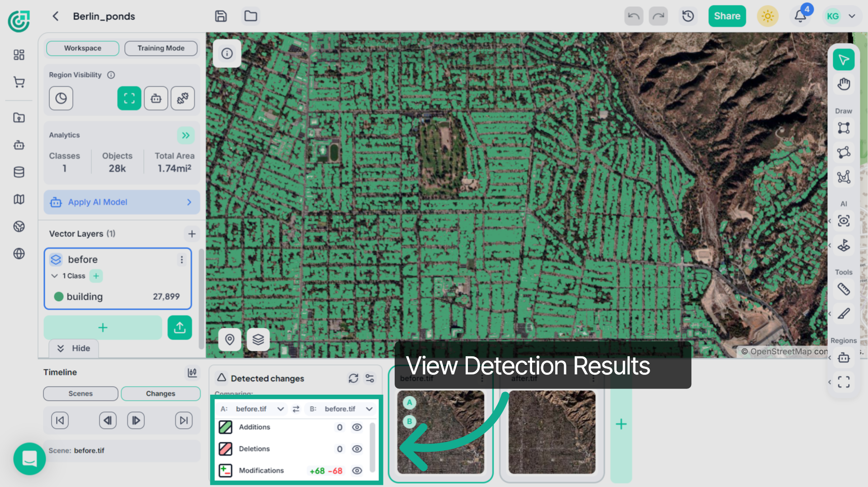Click the refresh detected changes icon

pyautogui.click(x=353, y=378)
